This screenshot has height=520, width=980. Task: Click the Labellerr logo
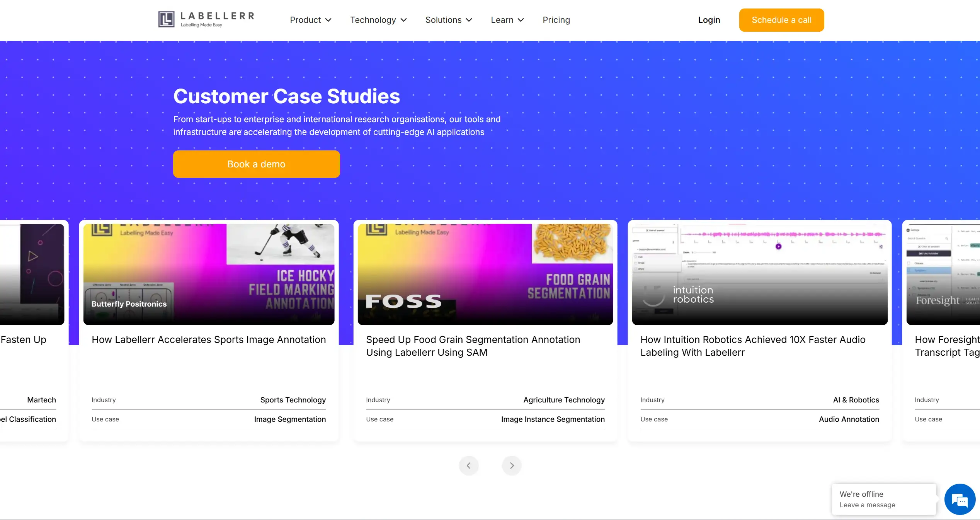[206, 19]
